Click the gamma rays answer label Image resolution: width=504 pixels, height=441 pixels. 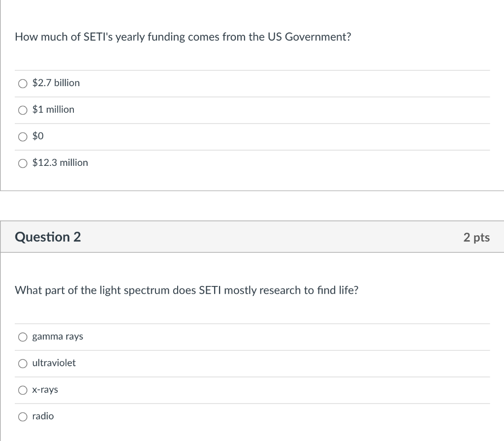pos(57,337)
